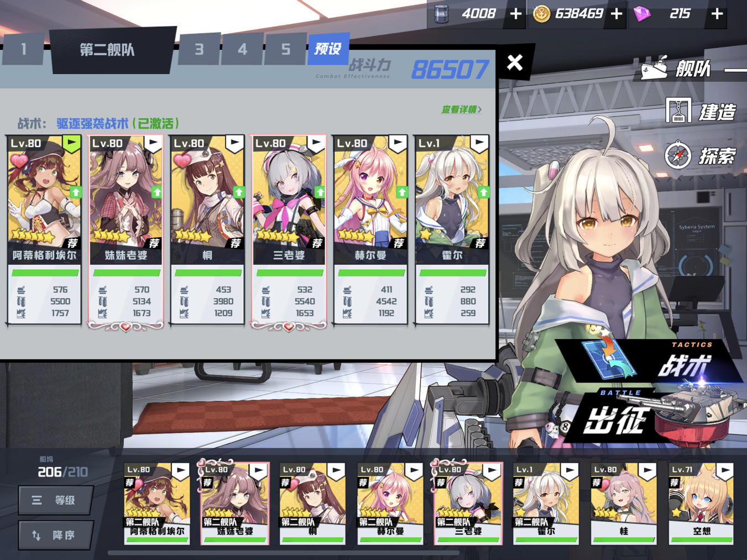Add gold coins with plus next to 638469
The width and height of the screenshot is (747, 560).
coord(617,14)
